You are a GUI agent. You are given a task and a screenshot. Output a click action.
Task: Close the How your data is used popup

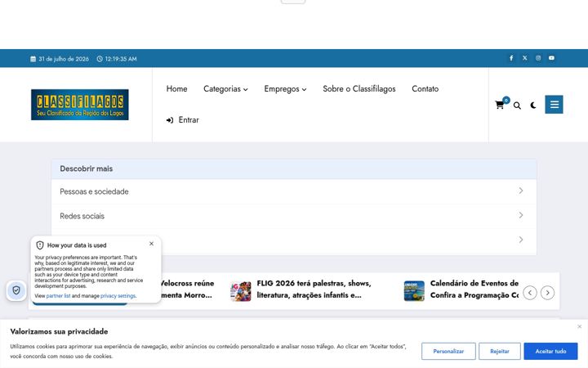click(152, 244)
